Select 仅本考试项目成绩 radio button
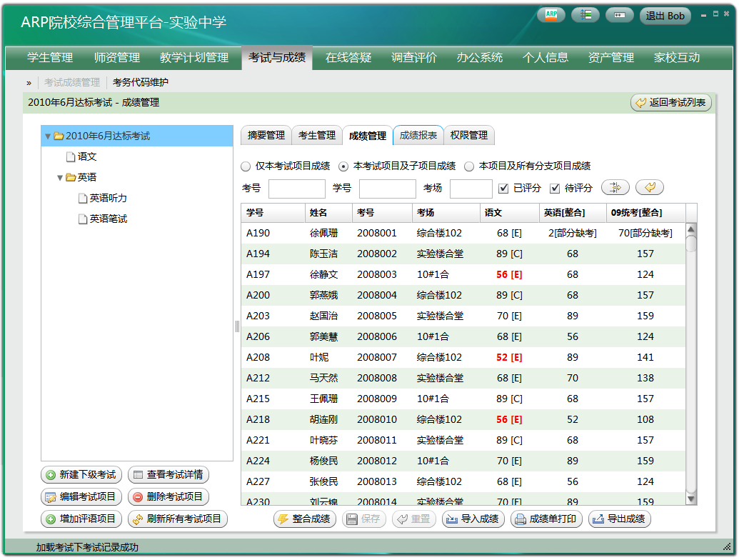739x560 pixels. 246,166
